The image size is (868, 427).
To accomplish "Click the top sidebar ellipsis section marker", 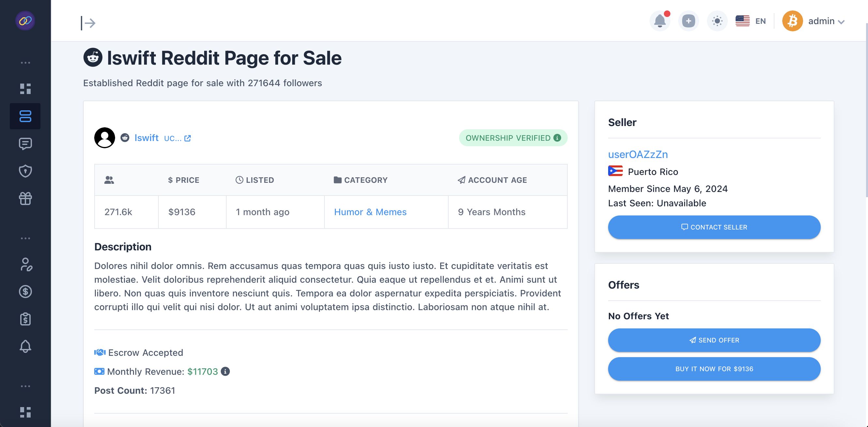I will click(25, 63).
